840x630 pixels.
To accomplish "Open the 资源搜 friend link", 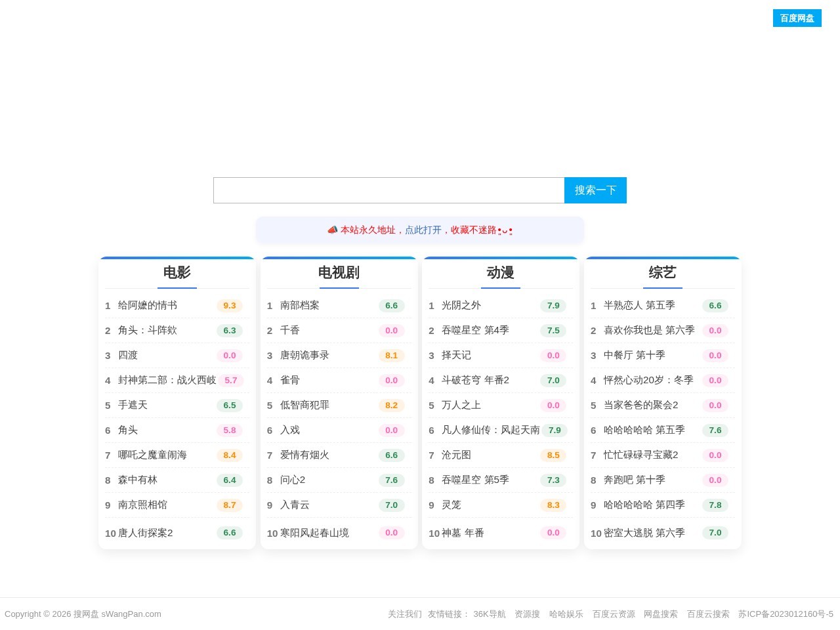I will pyautogui.click(x=527, y=614).
